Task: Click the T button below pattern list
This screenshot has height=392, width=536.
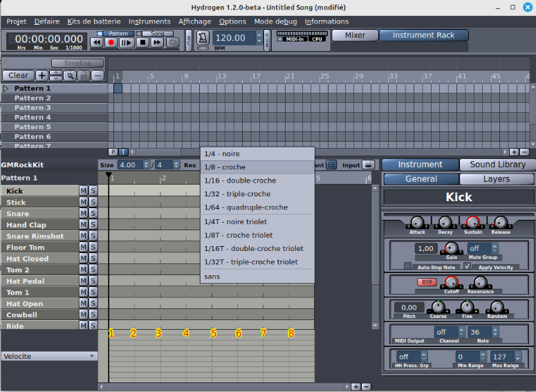Action: point(123,152)
